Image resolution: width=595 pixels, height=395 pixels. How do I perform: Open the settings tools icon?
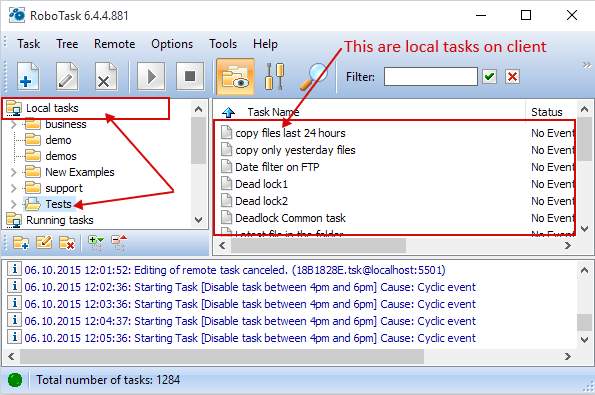274,76
